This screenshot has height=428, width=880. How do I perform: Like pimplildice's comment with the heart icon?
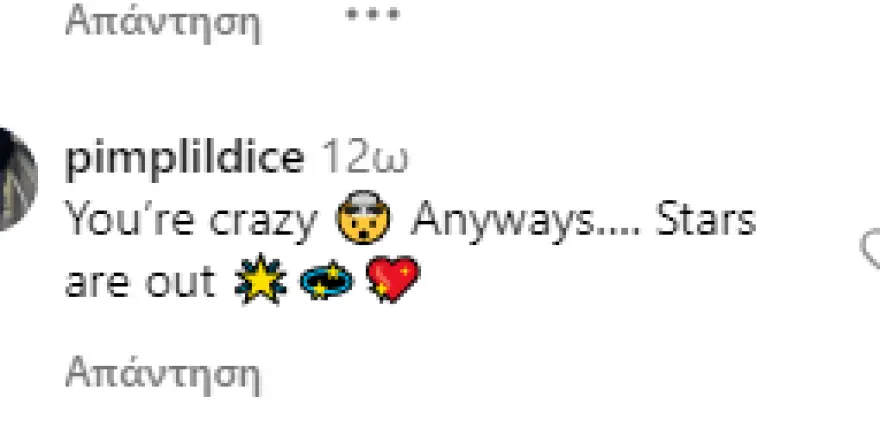(872, 248)
